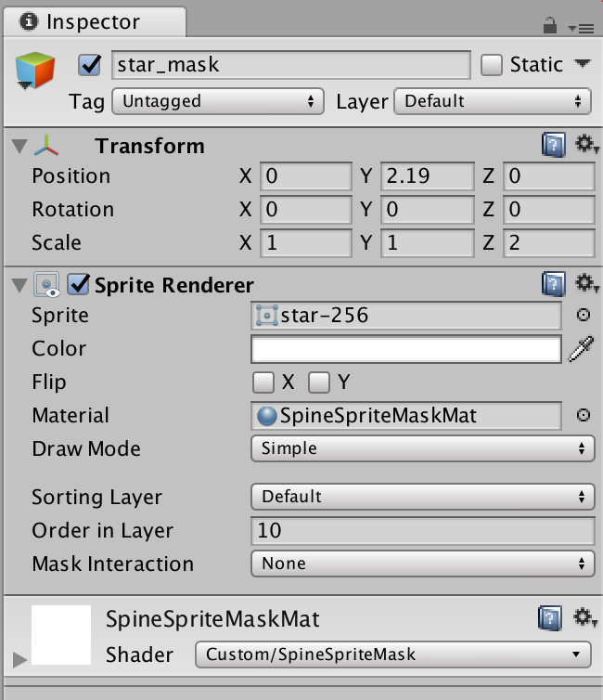Viewport: 603px width, 700px height.
Task: Open the Draw Mode dropdown
Action: tap(423, 448)
